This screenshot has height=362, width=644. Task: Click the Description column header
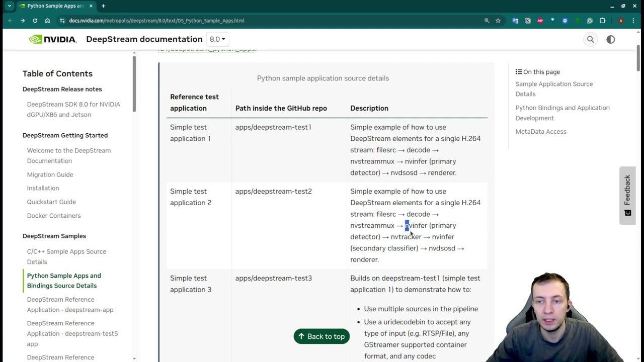coord(369,108)
